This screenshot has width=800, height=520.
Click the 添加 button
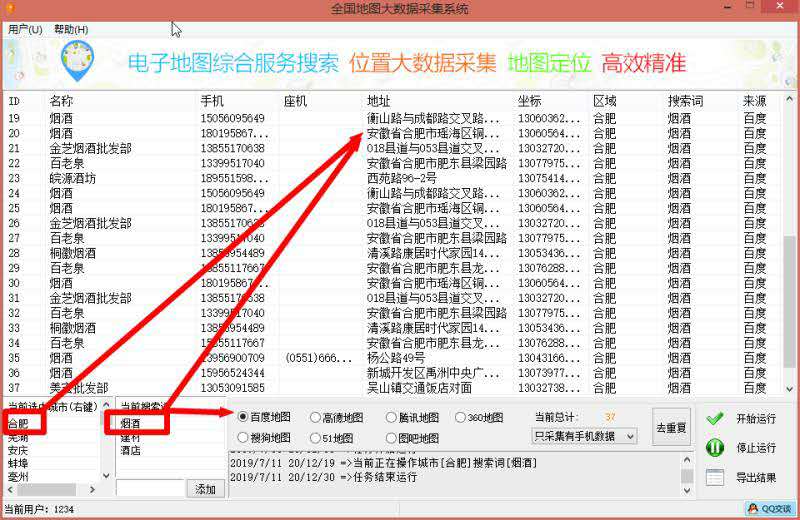pyautogui.click(x=205, y=489)
